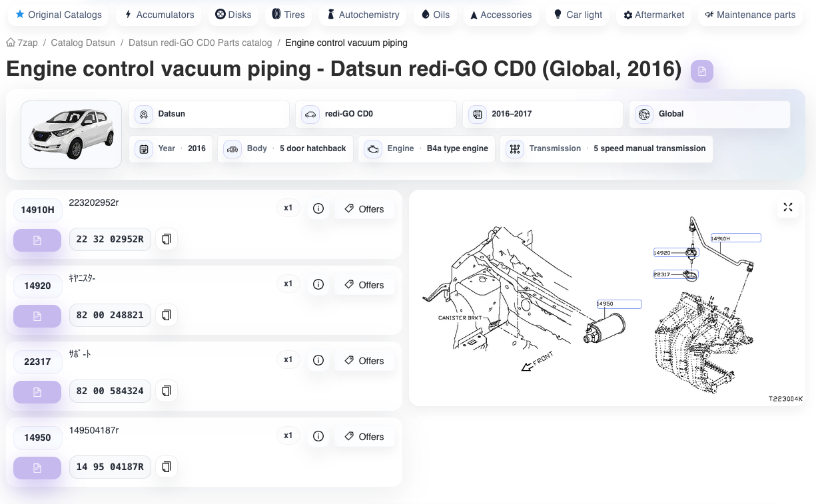Select part position 22317
Screen dimensions: 816x504
point(37,362)
